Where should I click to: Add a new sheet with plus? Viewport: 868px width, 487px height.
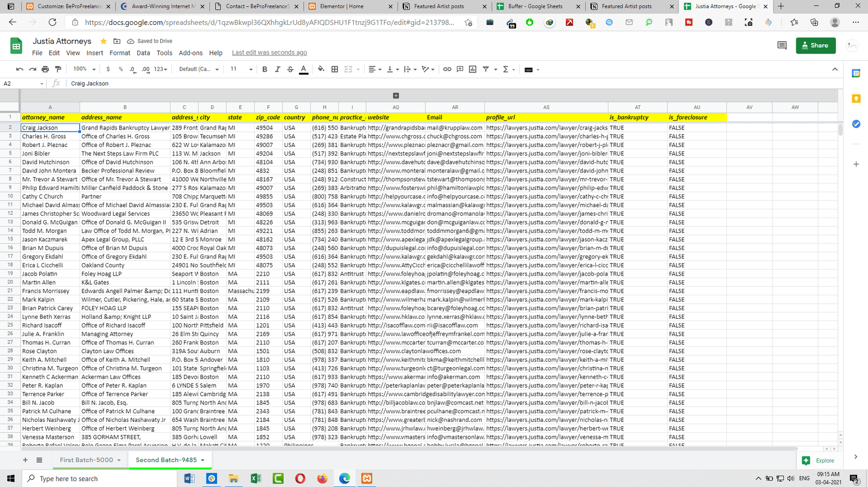(x=25, y=460)
